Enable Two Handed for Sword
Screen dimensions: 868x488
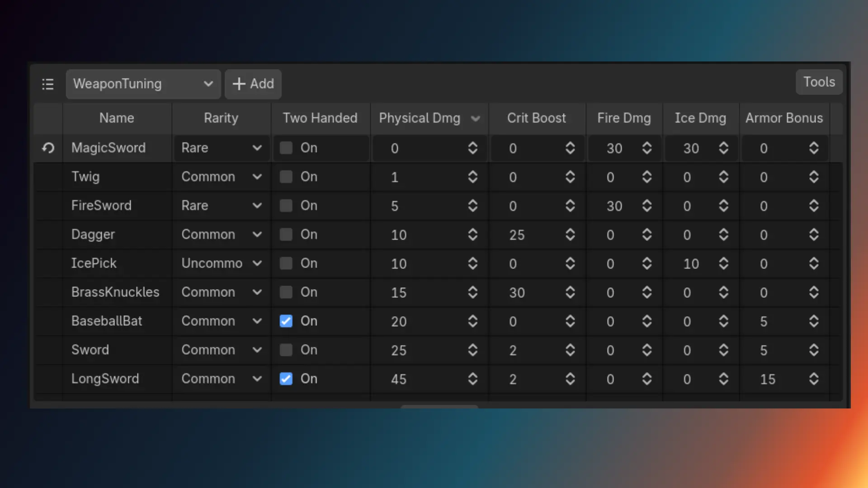pos(286,350)
